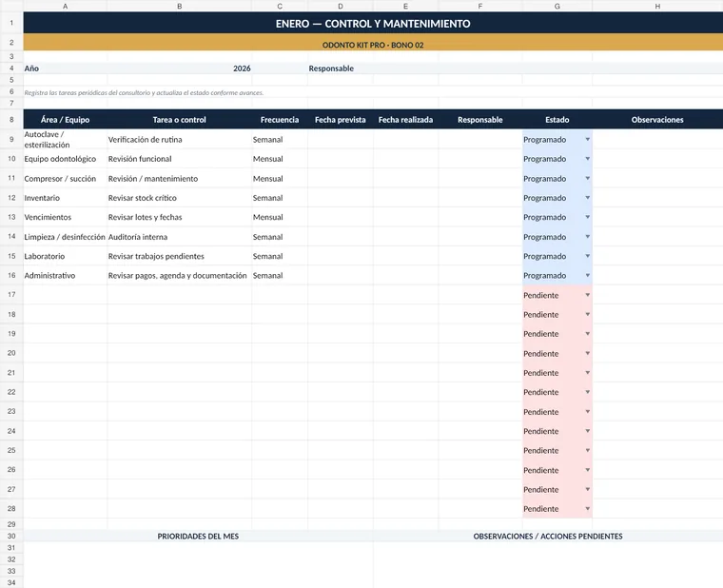Open Estado dropdown for Autoclave / esterilización row

(588, 139)
